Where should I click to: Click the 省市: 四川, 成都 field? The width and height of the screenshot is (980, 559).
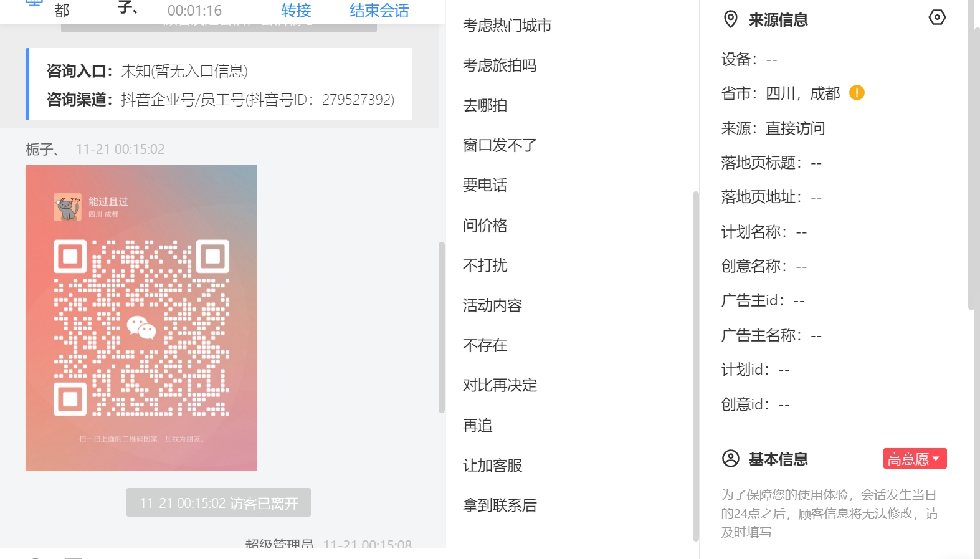(x=781, y=93)
